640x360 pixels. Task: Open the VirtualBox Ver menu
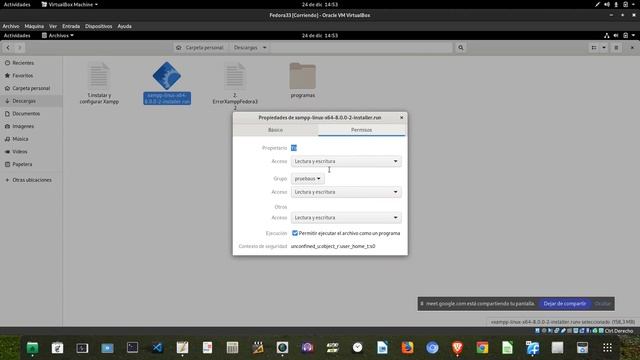pos(53,26)
